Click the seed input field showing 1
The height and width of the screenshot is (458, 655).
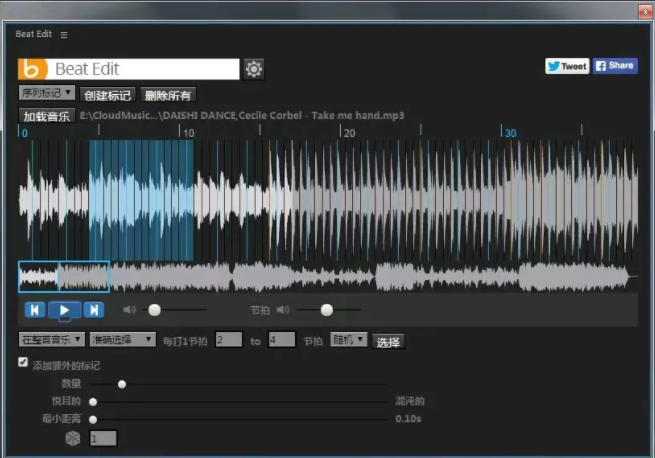103,438
